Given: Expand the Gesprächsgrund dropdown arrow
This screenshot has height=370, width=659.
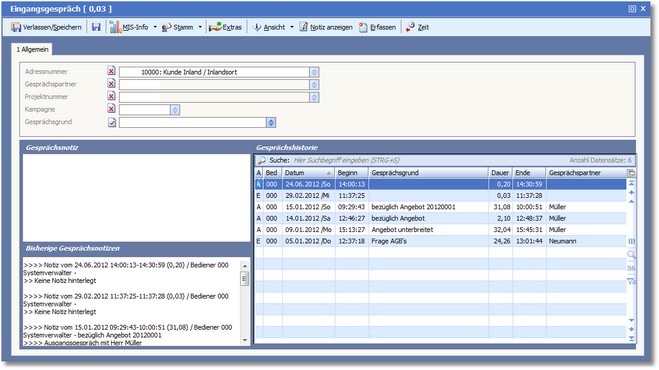Looking at the screenshot, I should click(x=271, y=122).
